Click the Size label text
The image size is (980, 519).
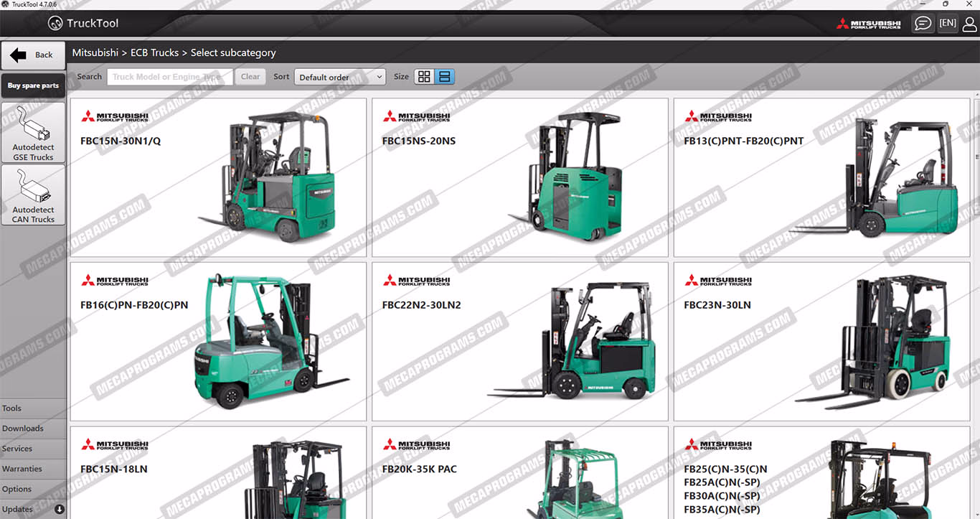pyautogui.click(x=401, y=77)
